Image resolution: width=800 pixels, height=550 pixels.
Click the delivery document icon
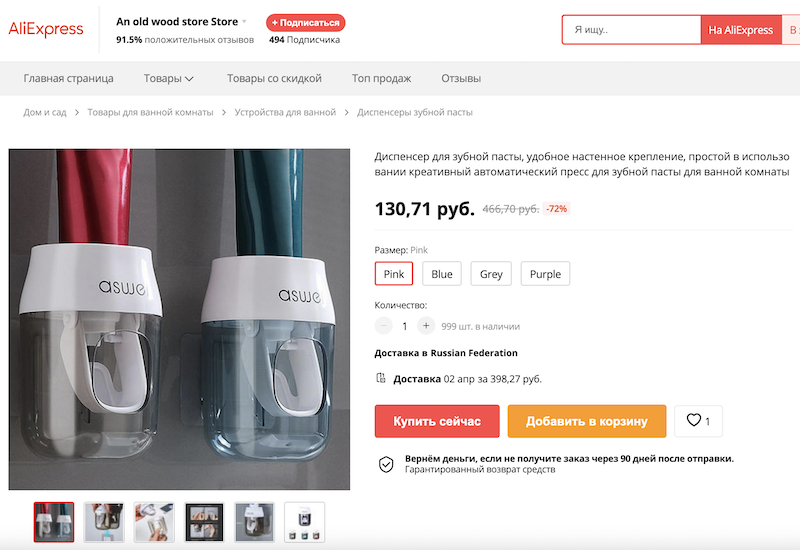[380, 378]
